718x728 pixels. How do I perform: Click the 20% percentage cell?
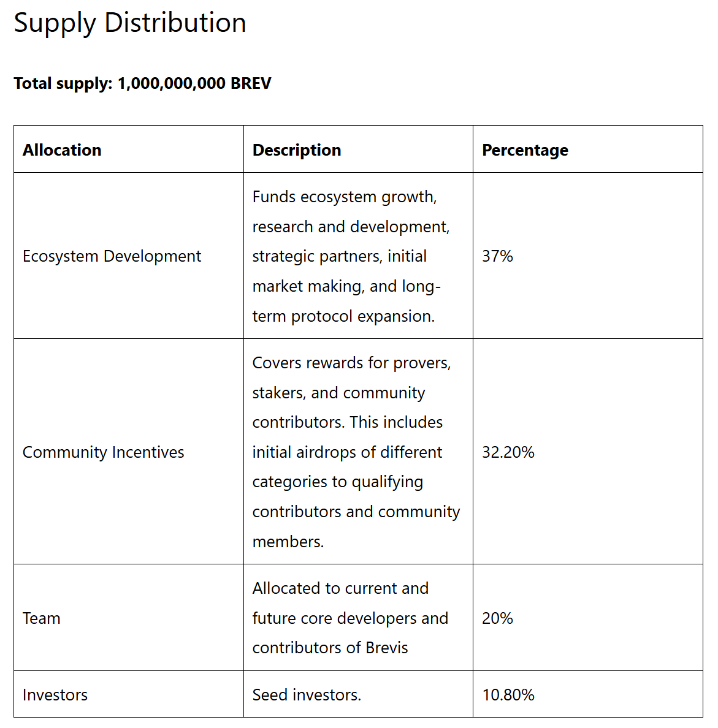coord(497,618)
